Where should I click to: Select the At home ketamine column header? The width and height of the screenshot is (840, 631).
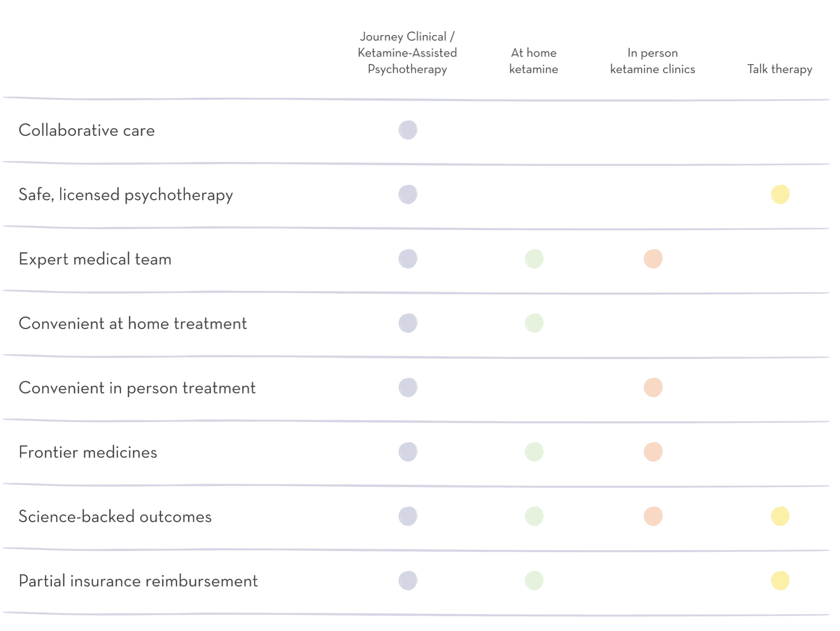tap(533, 61)
